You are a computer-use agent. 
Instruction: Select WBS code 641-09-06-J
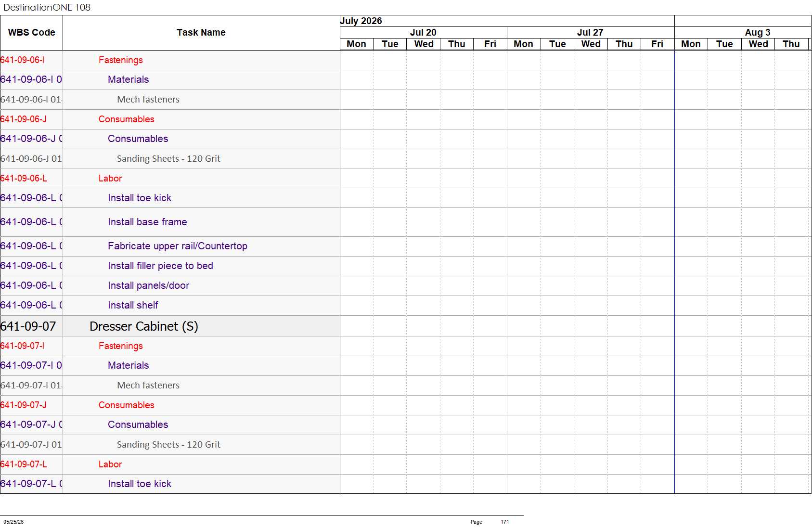[x=24, y=119]
